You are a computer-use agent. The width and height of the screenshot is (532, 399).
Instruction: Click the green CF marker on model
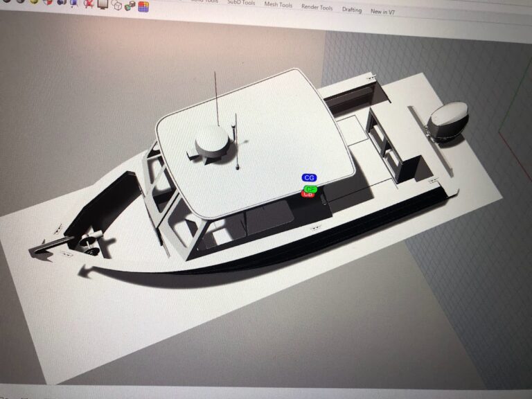310,189
